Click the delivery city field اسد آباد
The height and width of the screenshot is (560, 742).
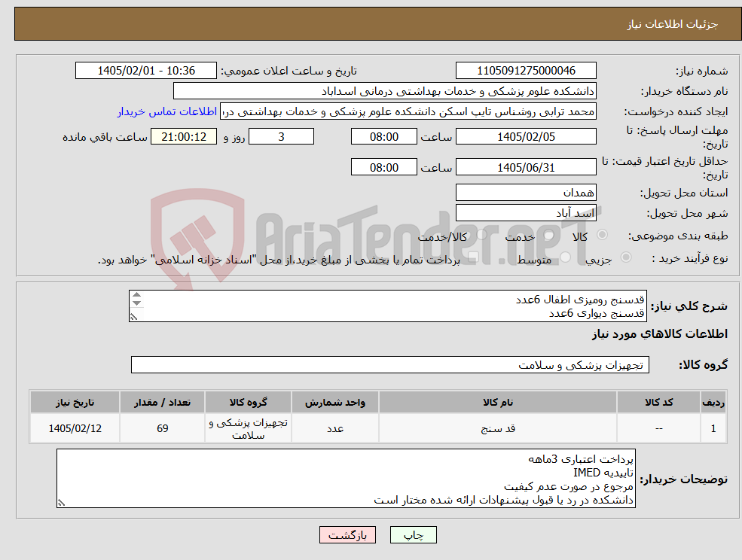coord(526,213)
